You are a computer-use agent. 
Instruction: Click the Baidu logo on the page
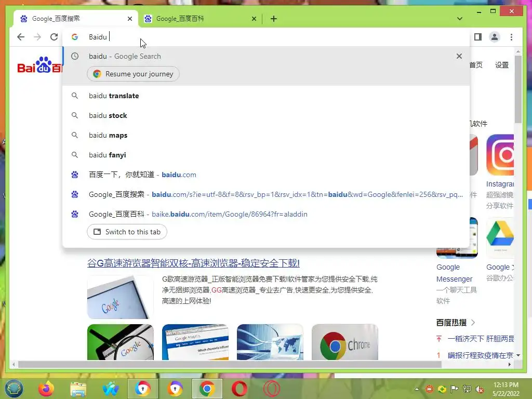(40, 65)
